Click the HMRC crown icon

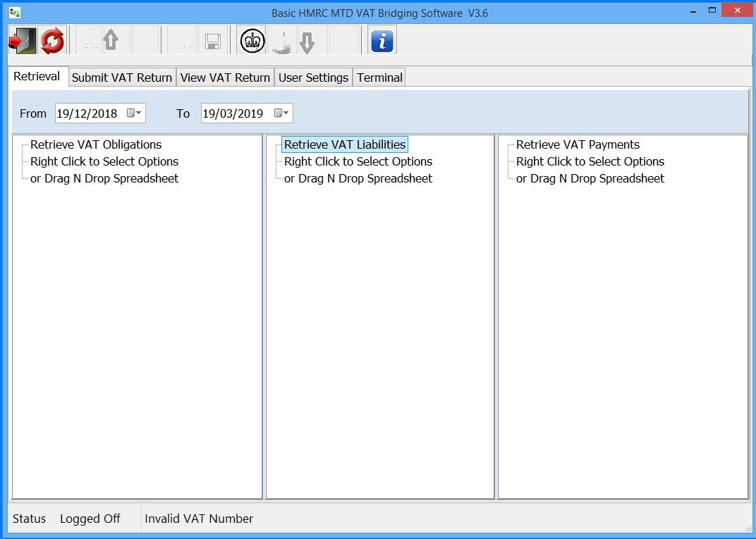pyautogui.click(x=252, y=40)
